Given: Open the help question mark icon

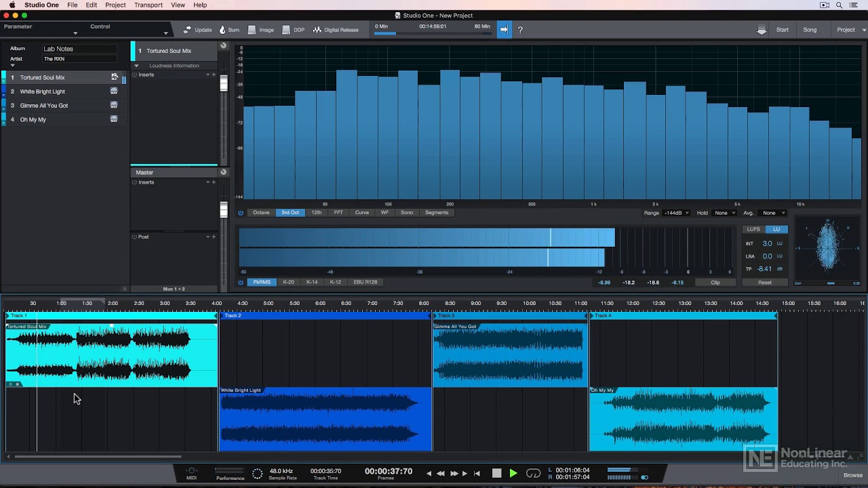Looking at the screenshot, I should pos(520,30).
